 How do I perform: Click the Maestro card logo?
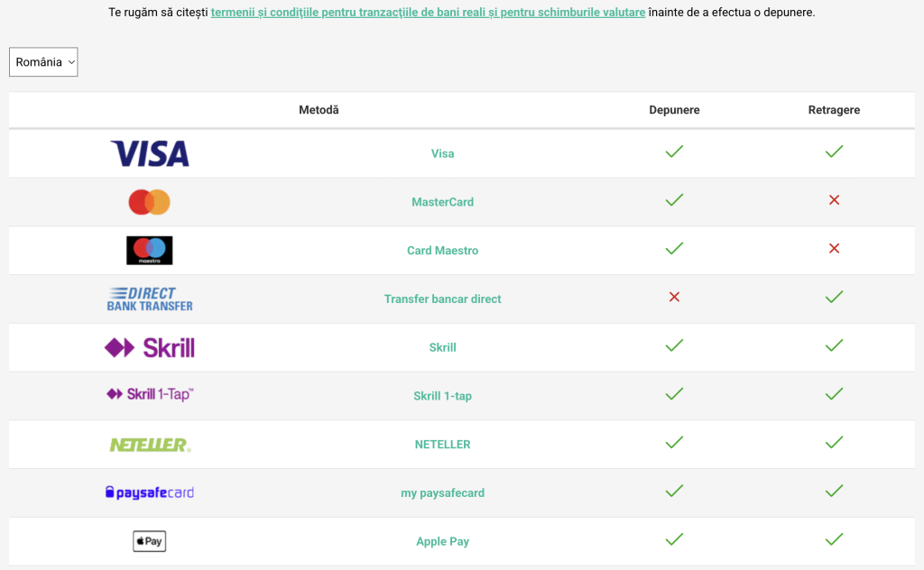click(150, 250)
